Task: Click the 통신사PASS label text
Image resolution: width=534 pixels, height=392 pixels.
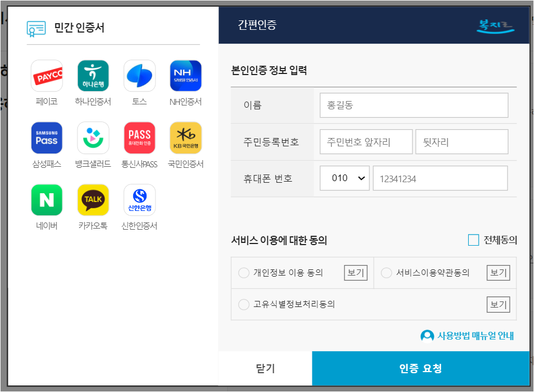Action: pyautogui.click(x=139, y=163)
